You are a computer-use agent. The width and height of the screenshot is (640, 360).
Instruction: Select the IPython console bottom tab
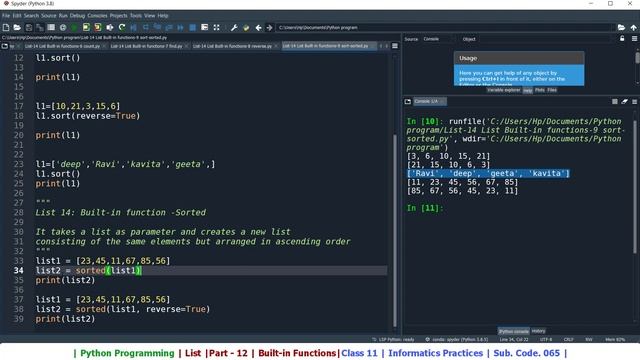[x=513, y=331]
